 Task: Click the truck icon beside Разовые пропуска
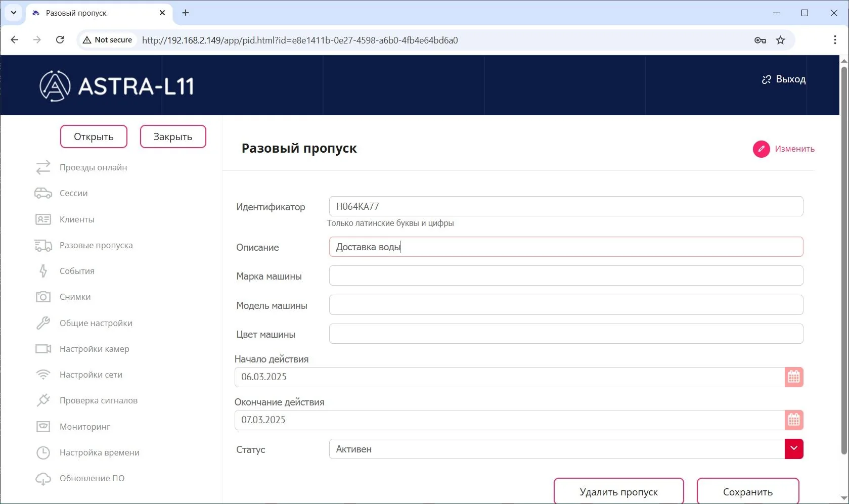[43, 245]
